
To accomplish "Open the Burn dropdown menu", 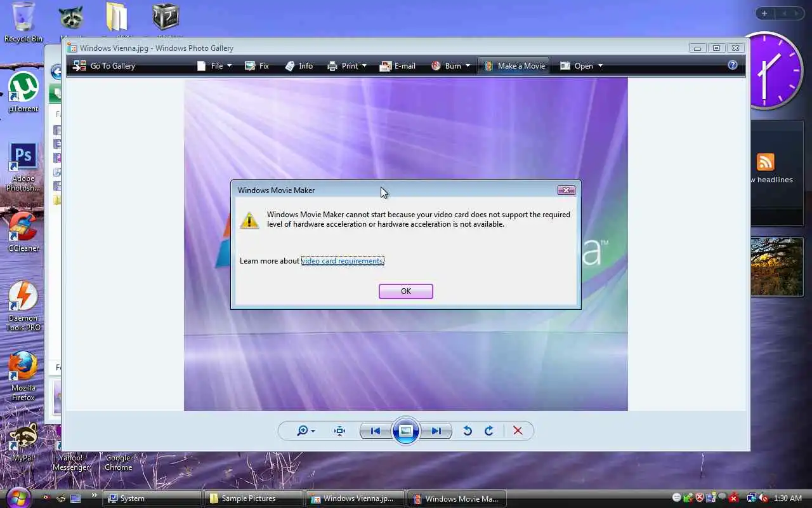I will coord(451,65).
